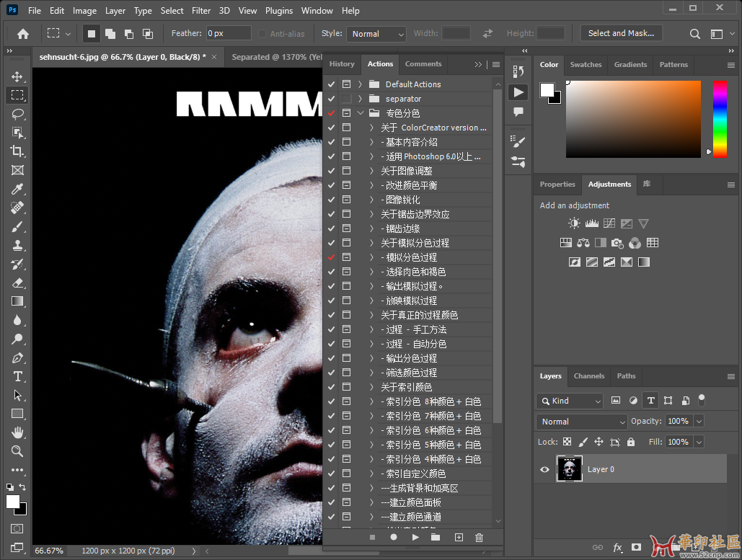Select the Gradient tool
742x560 pixels.
(x=17, y=301)
